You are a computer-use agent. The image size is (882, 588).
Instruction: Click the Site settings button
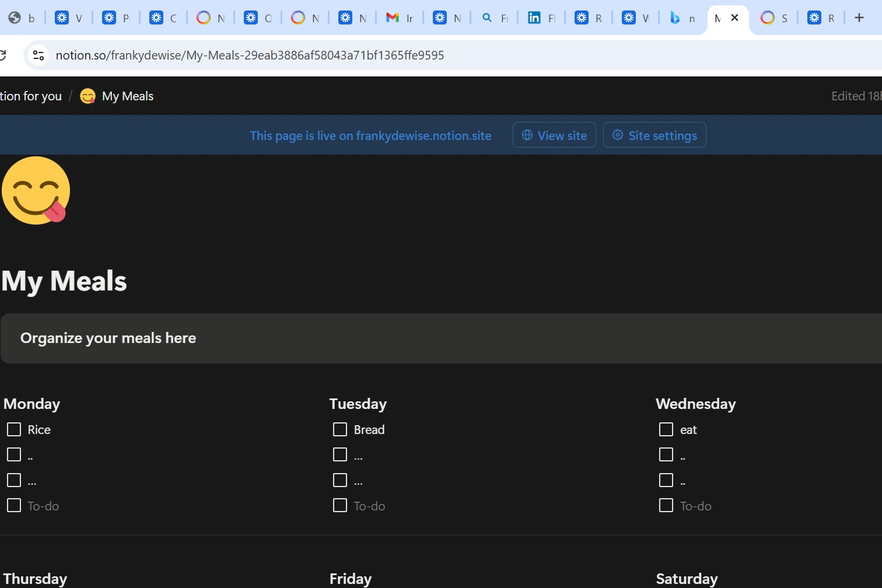(654, 135)
